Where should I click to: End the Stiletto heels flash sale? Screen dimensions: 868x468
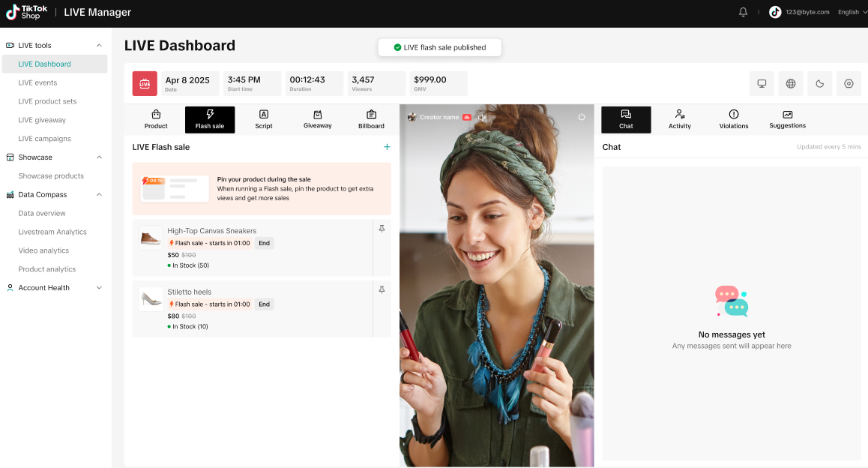(x=264, y=304)
